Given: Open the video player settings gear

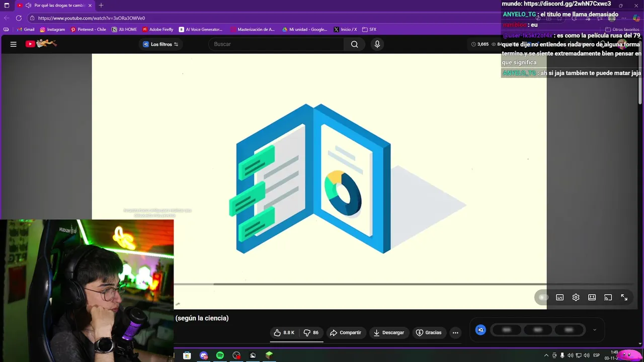Looking at the screenshot, I should [576, 298].
